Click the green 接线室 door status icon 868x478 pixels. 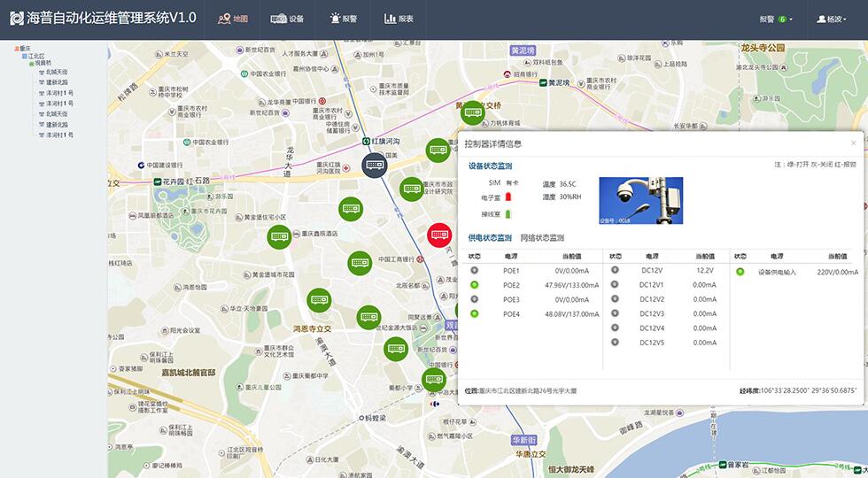(x=508, y=214)
